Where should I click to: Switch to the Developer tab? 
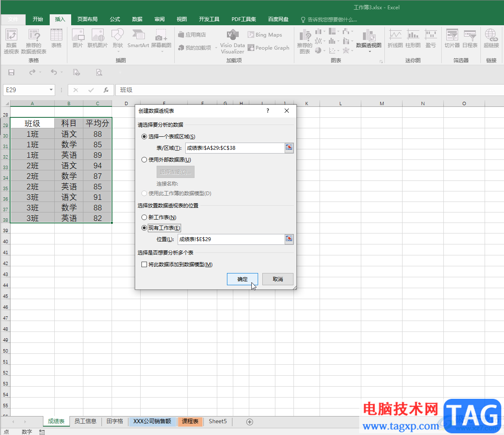(x=209, y=19)
